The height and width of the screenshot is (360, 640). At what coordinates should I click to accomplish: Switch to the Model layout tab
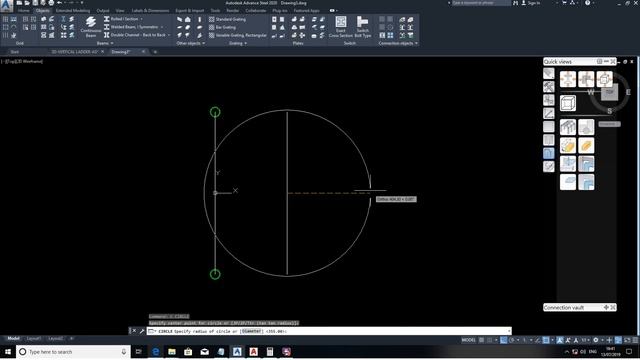tap(13, 338)
